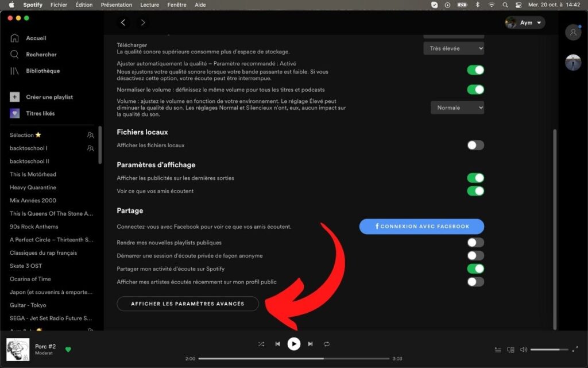
Task: Play the current track Porc #2
Action: tap(293, 344)
